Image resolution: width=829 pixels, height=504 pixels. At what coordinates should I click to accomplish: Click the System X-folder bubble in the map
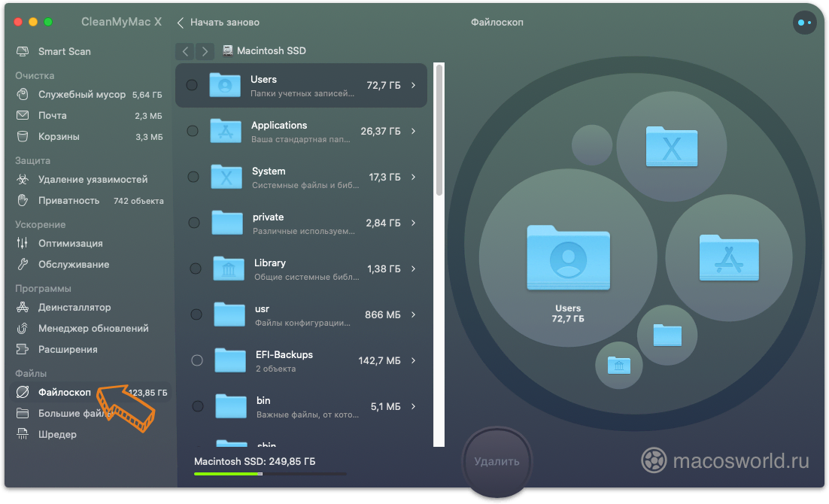672,146
